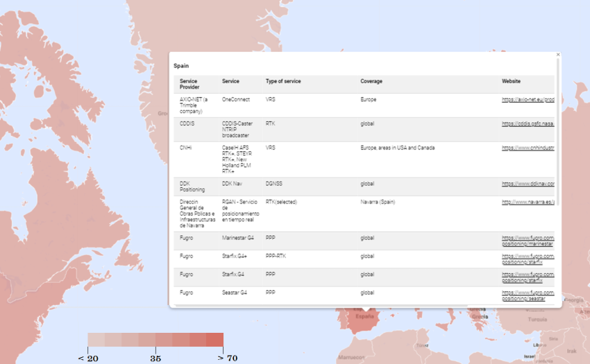
Task: Click Greenland on the map
Action: pyautogui.click(x=211, y=26)
